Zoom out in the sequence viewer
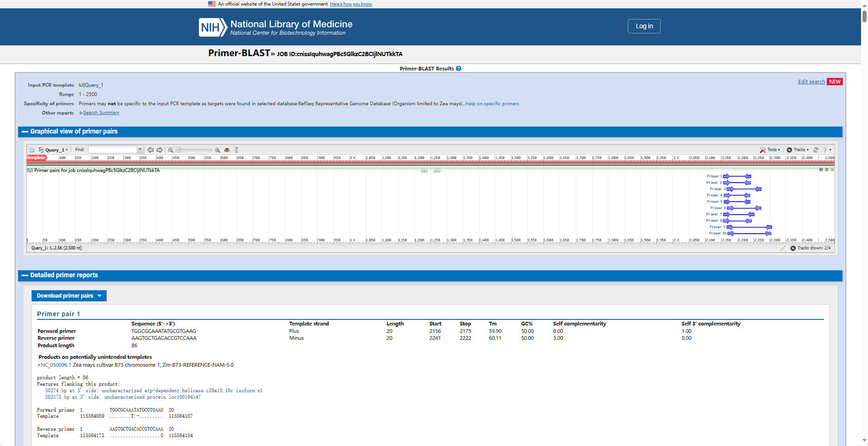Viewport: 868px width, 446px height. click(171, 150)
